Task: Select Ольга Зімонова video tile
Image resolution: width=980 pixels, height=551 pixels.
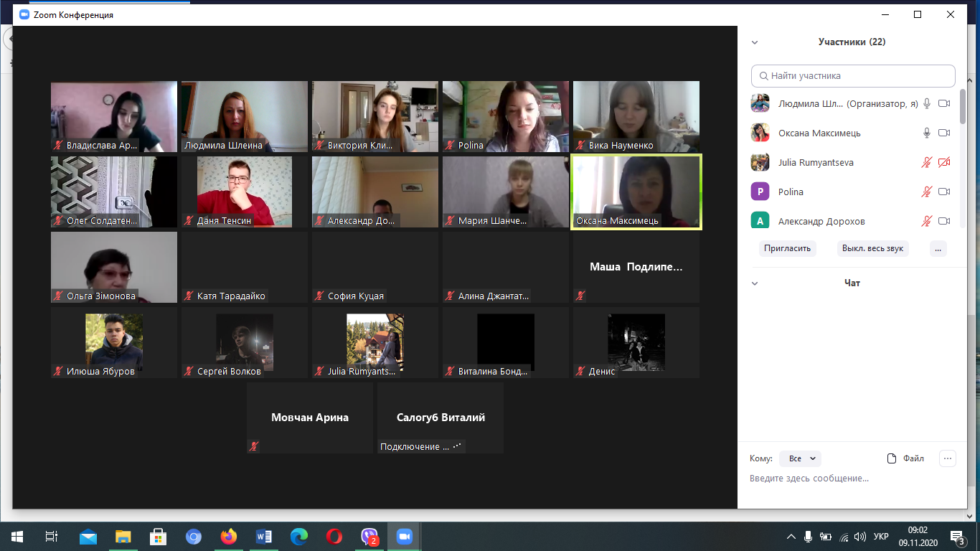Action: 114,268
